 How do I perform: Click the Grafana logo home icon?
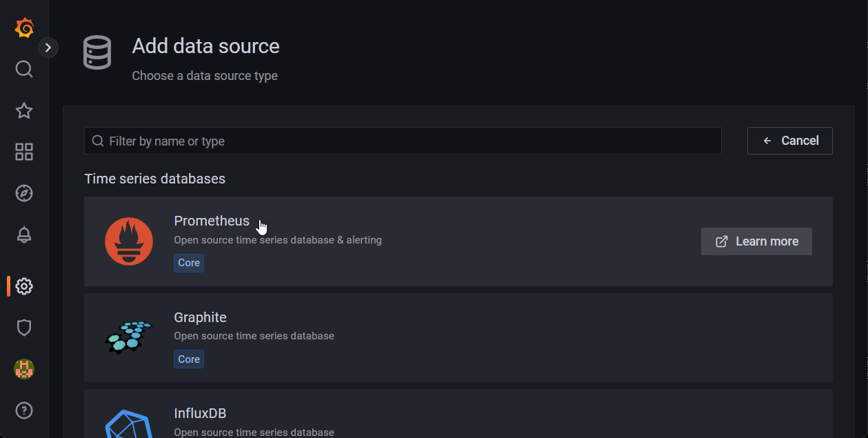[24, 28]
